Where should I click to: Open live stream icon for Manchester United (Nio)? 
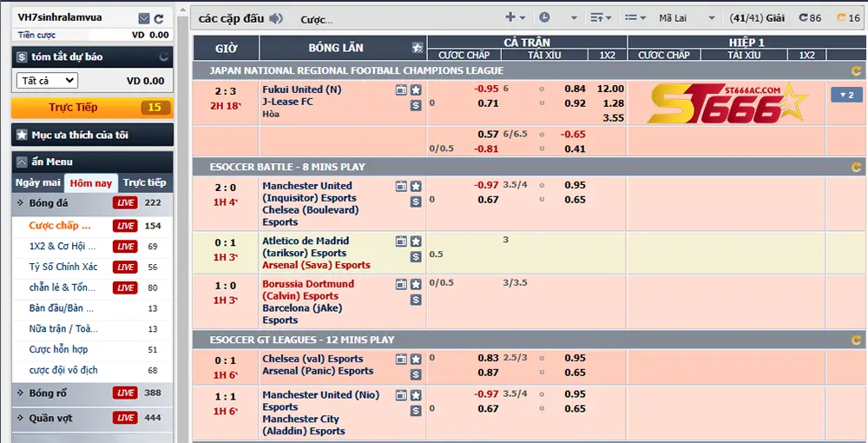coord(401,395)
